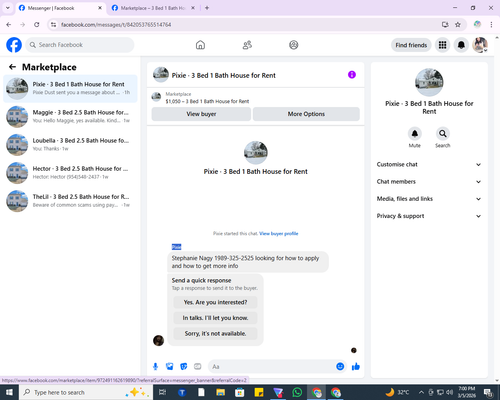Viewport: 500px width, 400px height.
Task: Click Chrome's back navigation arrow
Action: 9,25
